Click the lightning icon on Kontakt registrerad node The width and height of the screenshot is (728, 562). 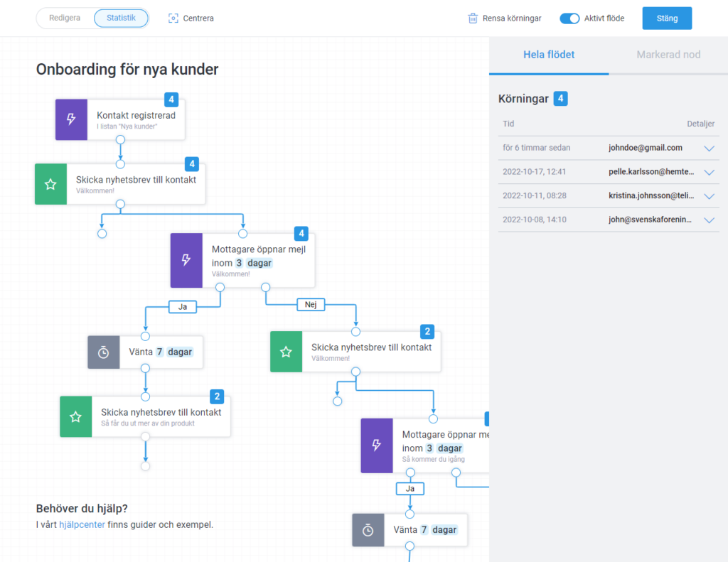(x=71, y=119)
